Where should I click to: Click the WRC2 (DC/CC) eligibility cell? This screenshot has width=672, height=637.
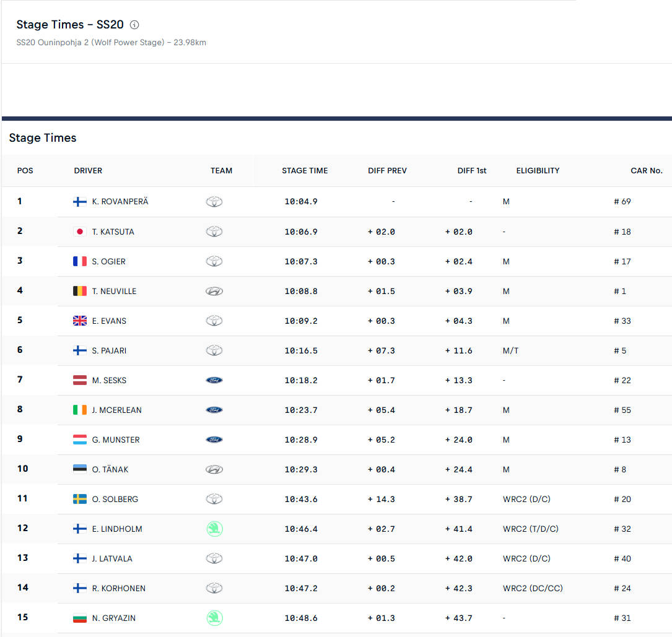click(x=533, y=588)
